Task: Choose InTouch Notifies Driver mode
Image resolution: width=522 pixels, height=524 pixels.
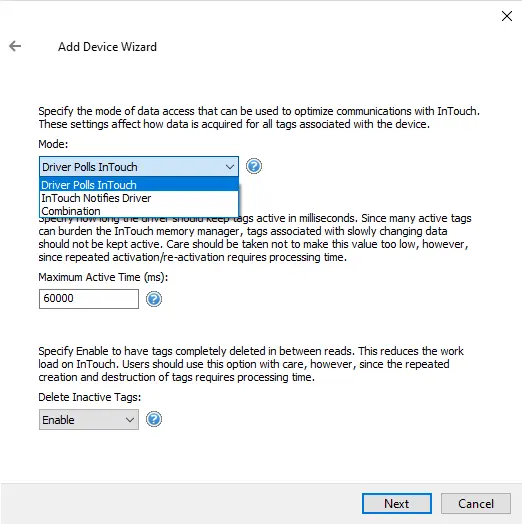Action: click(x=139, y=198)
